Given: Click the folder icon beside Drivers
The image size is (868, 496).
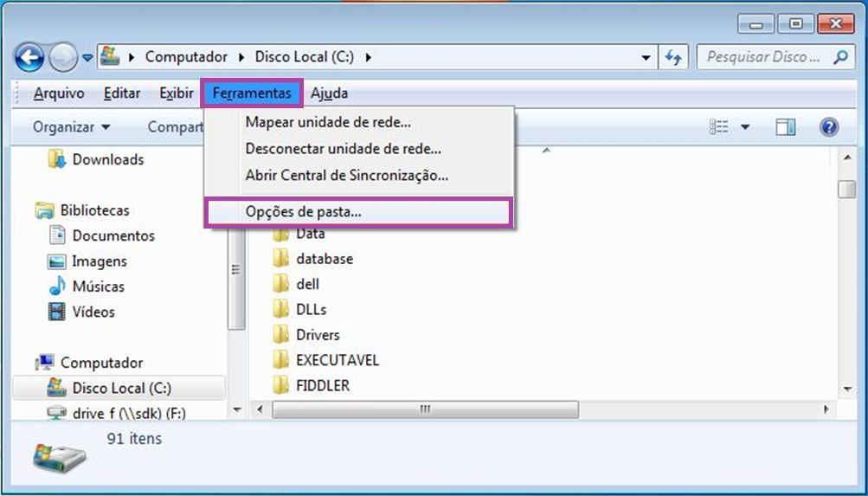Looking at the screenshot, I should 281,335.
